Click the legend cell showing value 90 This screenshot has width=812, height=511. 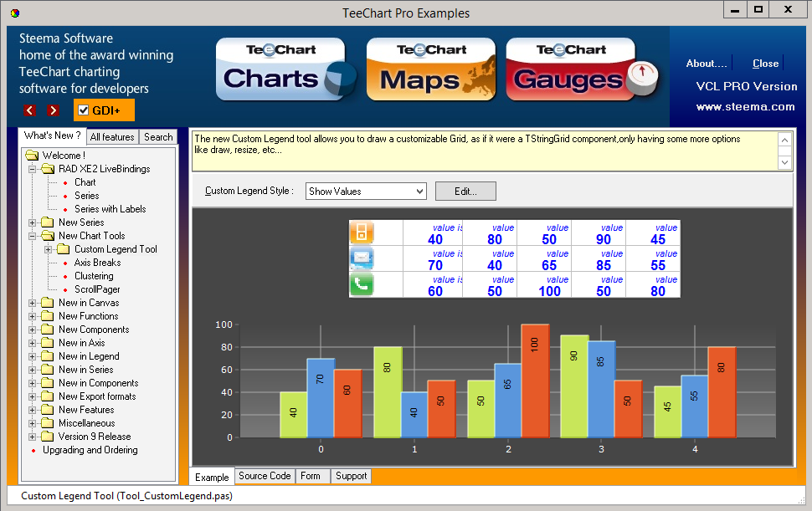click(599, 233)
